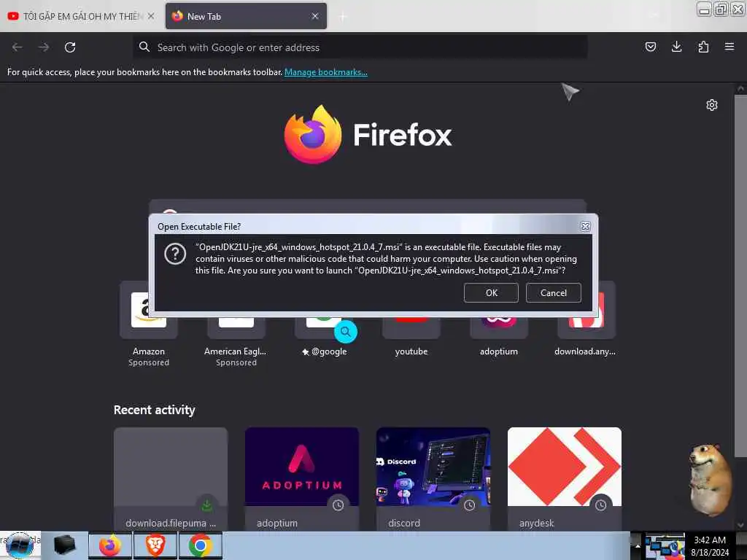Open the Save to Pocket icon

(x=650, y=47)
